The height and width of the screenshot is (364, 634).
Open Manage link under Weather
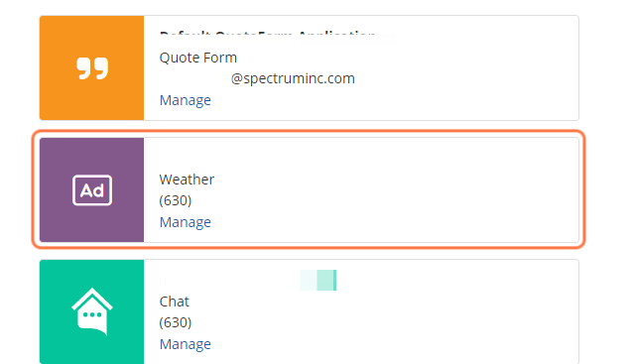tap(186, 222)
